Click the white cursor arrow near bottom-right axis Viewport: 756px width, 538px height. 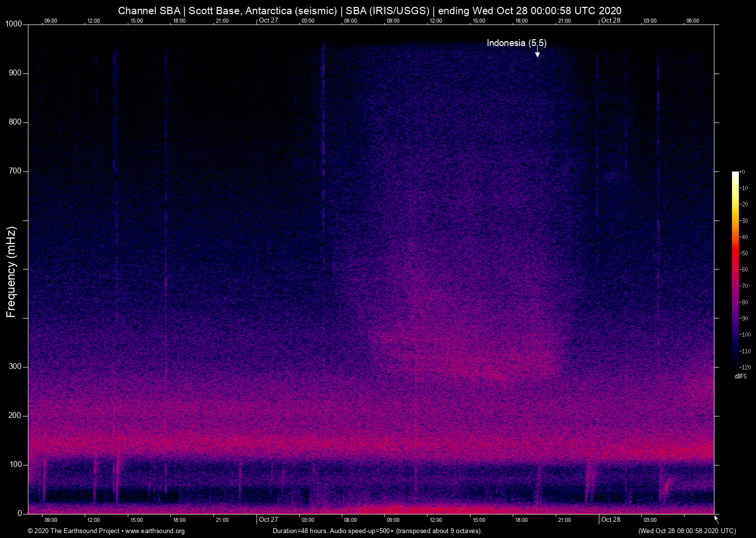click(x=715, y=517)
